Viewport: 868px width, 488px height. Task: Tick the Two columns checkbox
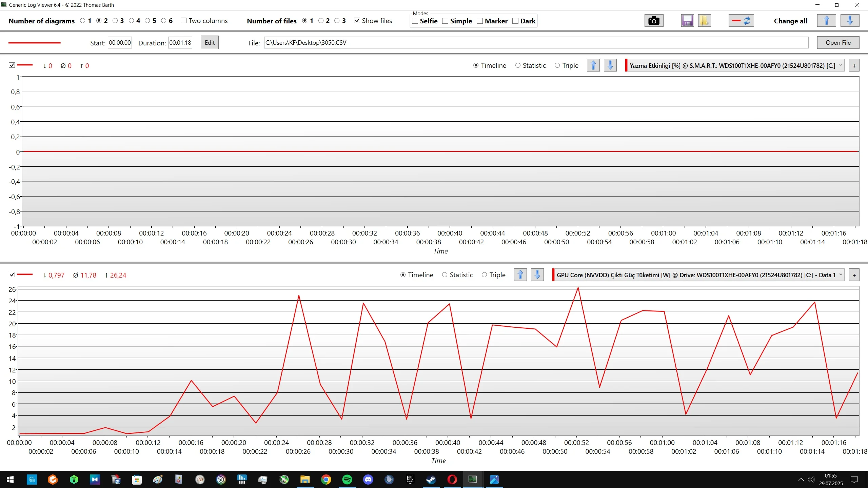pyautogui.click(x=184, y=21)
